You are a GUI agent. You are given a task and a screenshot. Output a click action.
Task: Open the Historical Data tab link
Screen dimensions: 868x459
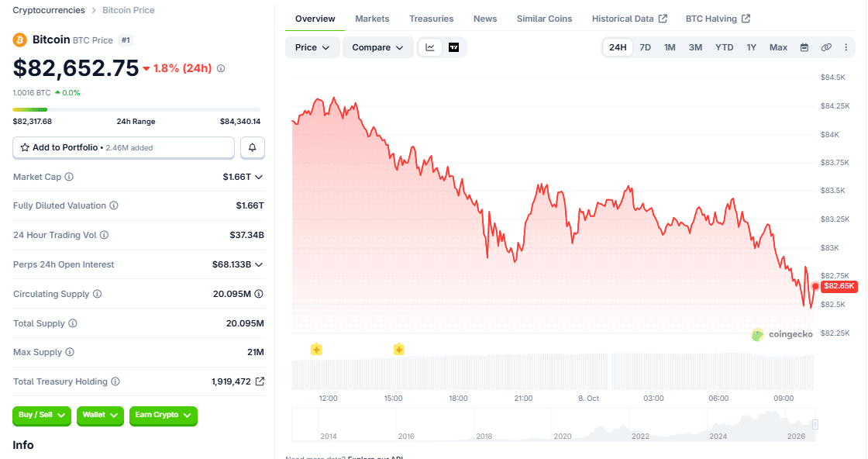pos(629,19)
